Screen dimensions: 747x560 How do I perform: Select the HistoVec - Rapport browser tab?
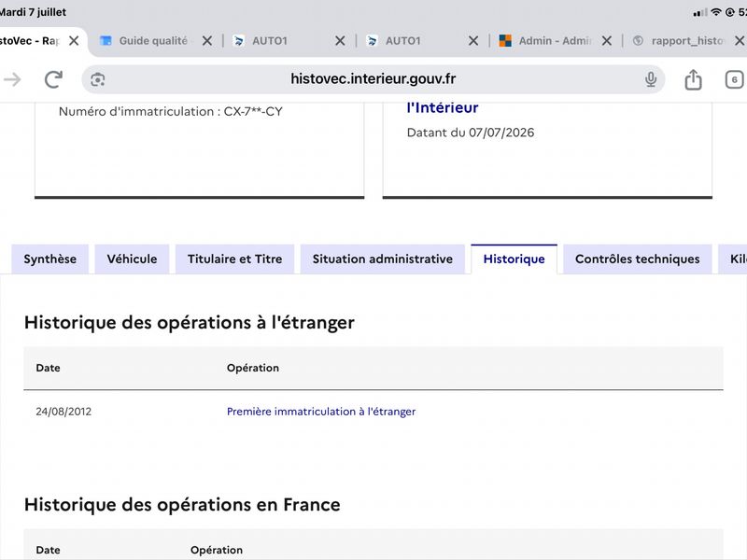pyautogui.click(x=30, y=41)
